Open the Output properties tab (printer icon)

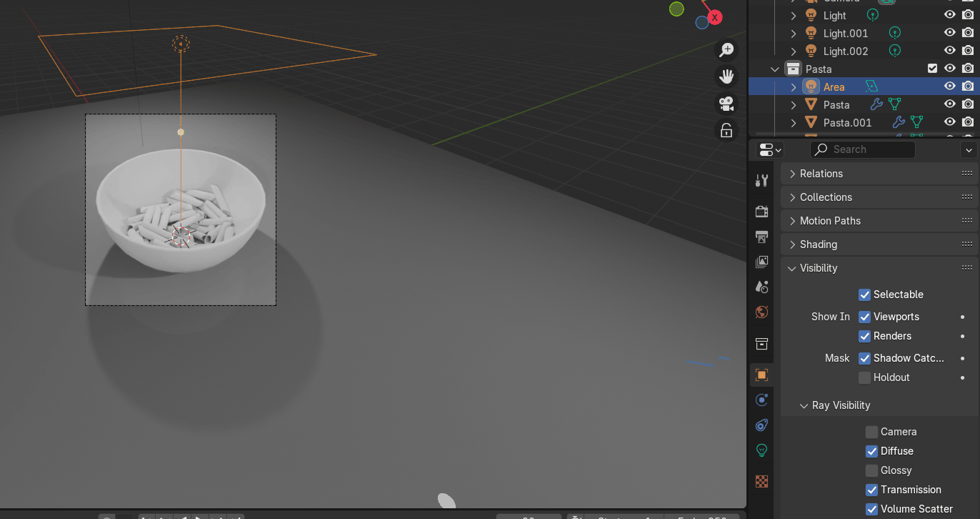pyautogui.click(x=761, y=237)
